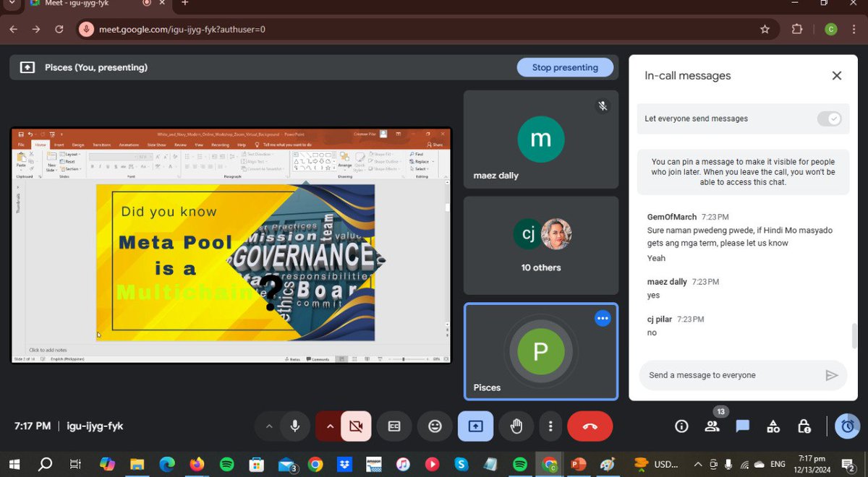Screen dimensions: 868x477
Task: Open Microsoft Edge from the taskbar
Action: tap(167, 465)
